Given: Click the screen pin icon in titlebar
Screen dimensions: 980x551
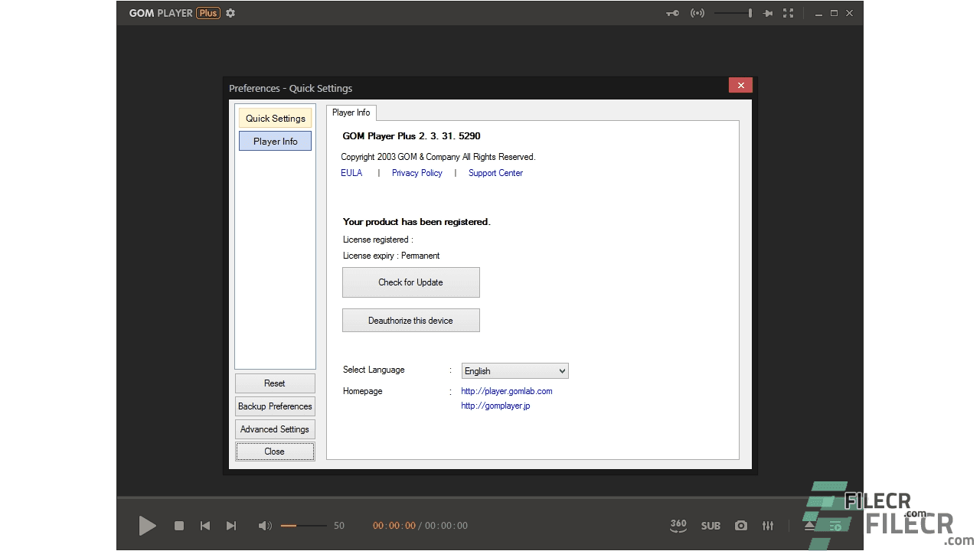Looking at the screenshot, I should point(768,13).
